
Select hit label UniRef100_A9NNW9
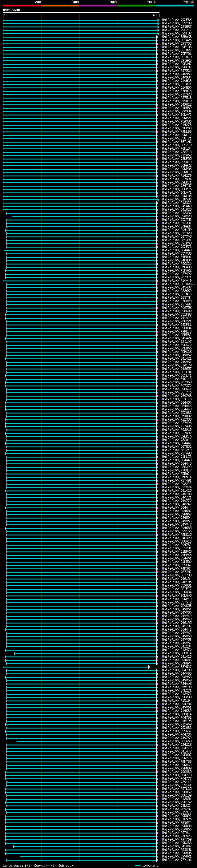(x=176, y=768)
